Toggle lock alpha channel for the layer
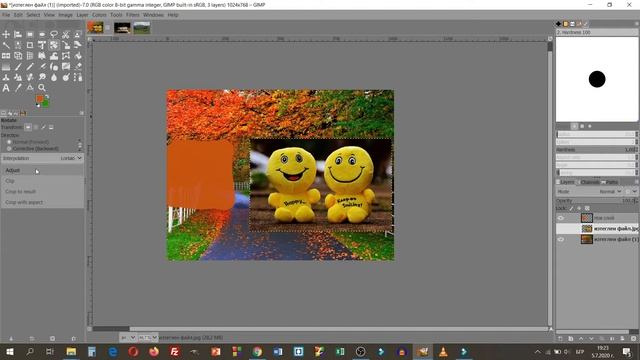The image size is (640, 360). (587, 208)
